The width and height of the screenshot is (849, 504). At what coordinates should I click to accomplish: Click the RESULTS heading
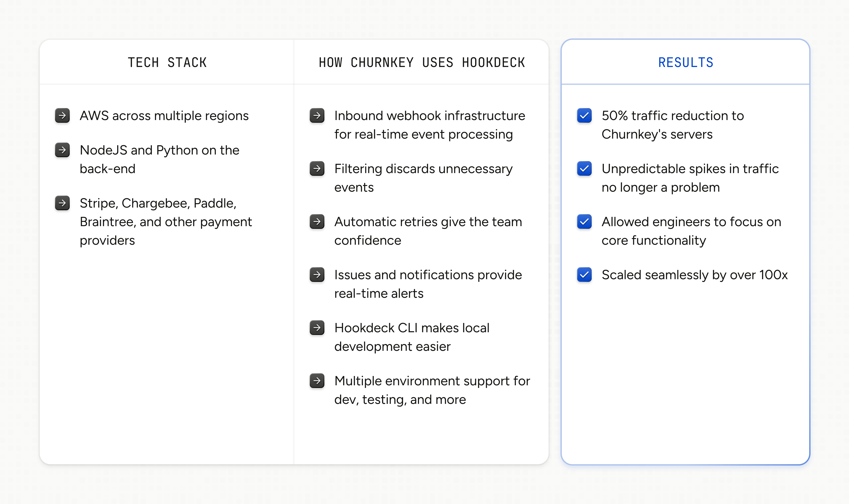tap(686, 62)
